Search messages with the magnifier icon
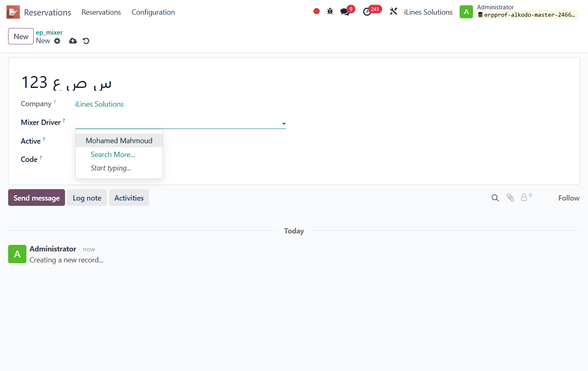The height and width of the screenshot is (371, 588). pos(495,198)
